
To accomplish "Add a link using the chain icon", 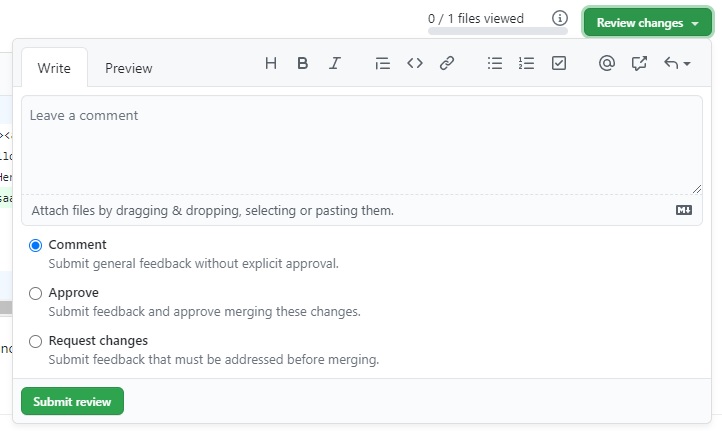I will (x=447, y=63).
